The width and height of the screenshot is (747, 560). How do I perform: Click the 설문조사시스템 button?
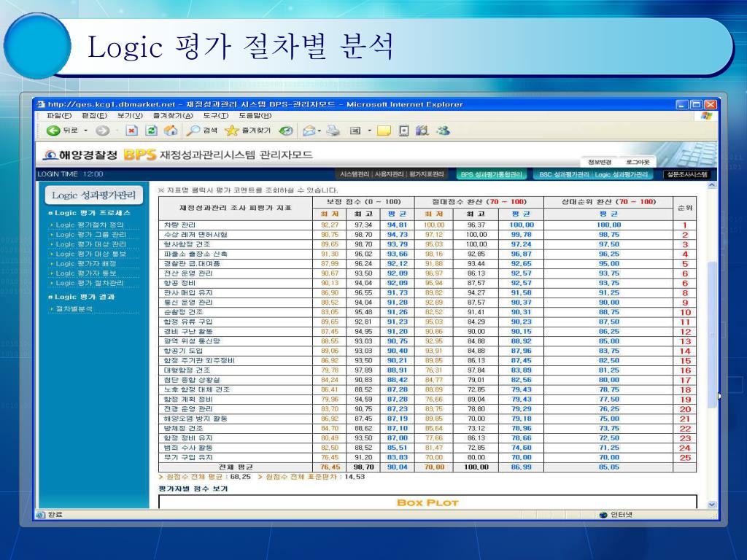point(686,175)
